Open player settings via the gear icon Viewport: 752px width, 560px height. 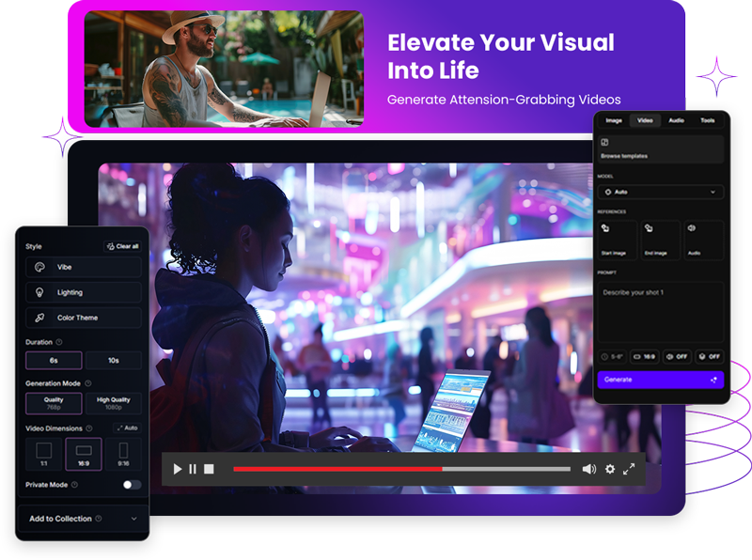click(x=610, y=469)
